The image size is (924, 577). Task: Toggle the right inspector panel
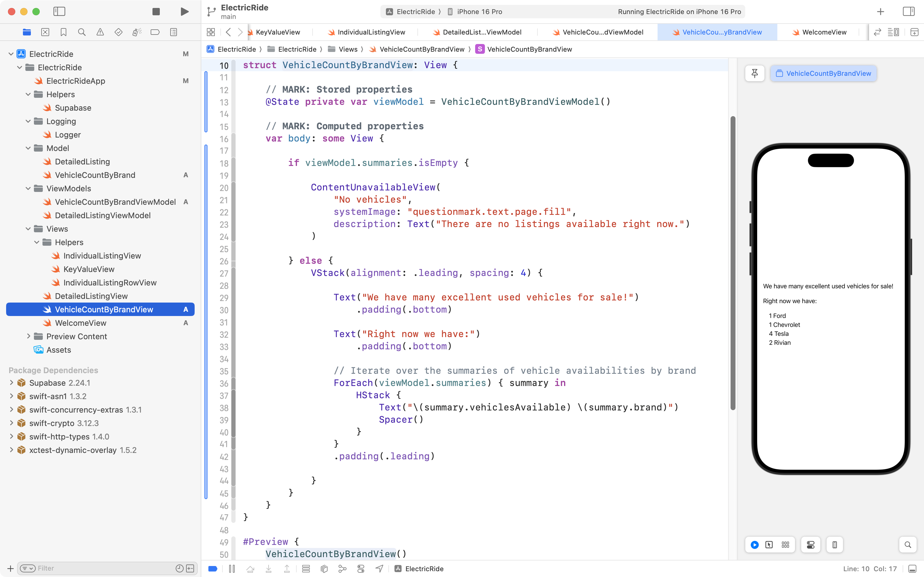(909, 11)
